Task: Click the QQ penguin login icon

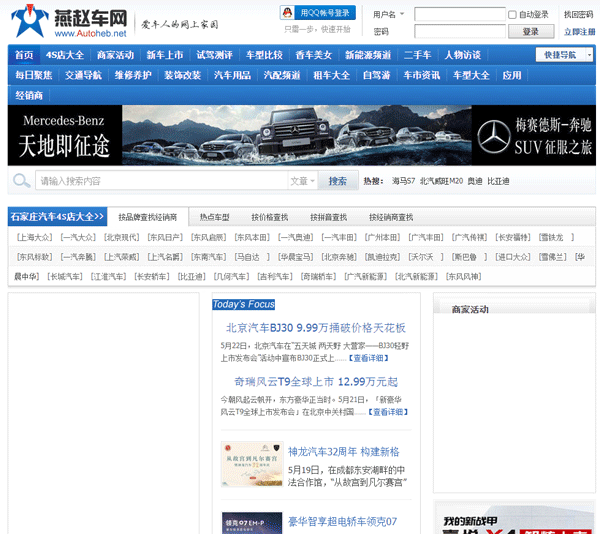Action: coord(287,13)
